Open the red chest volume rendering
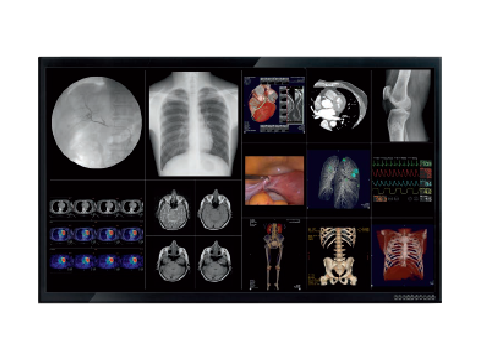 [x=403, y=255]
